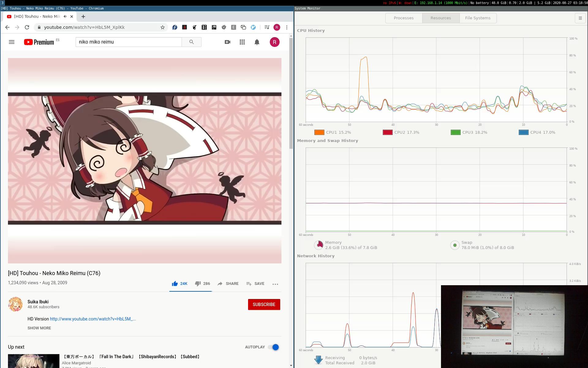Open the red-black square extension icon
The image size is (588, 368).
click(184, 27)
